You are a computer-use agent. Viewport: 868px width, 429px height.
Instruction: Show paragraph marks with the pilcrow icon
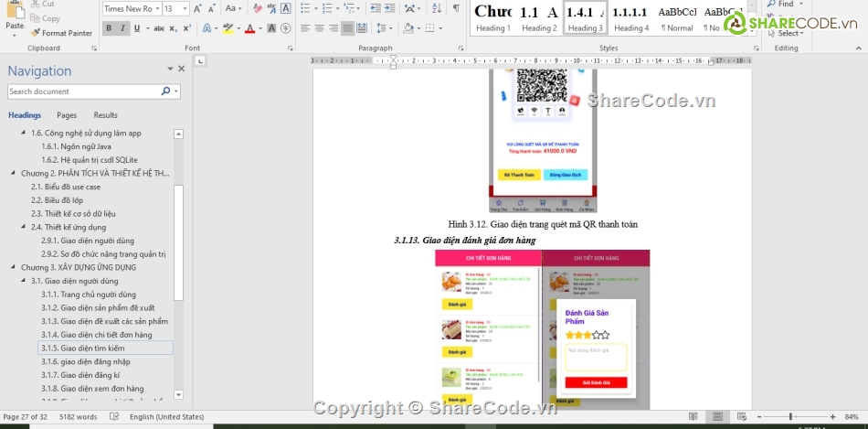pyautogui.click(x=456, y=8)
